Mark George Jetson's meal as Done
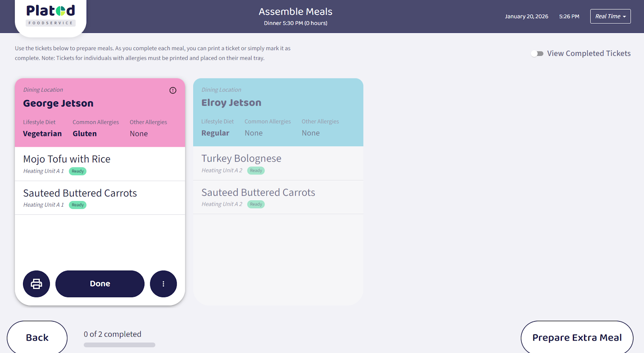 click(x=100, y=284)
